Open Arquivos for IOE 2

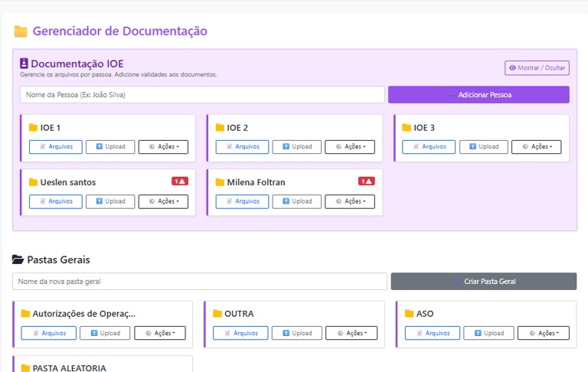(x=242, y=147)
